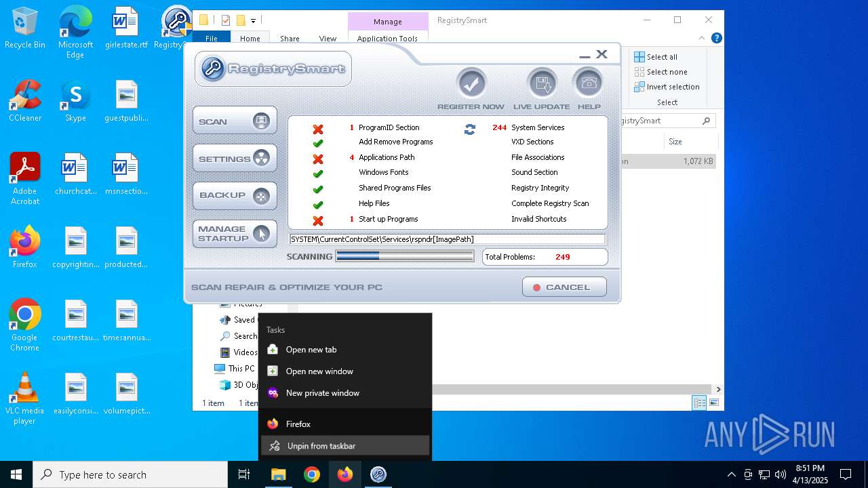Choose New private window in jump list
Viewport: 868px width, 488px height.
[345, 393]
